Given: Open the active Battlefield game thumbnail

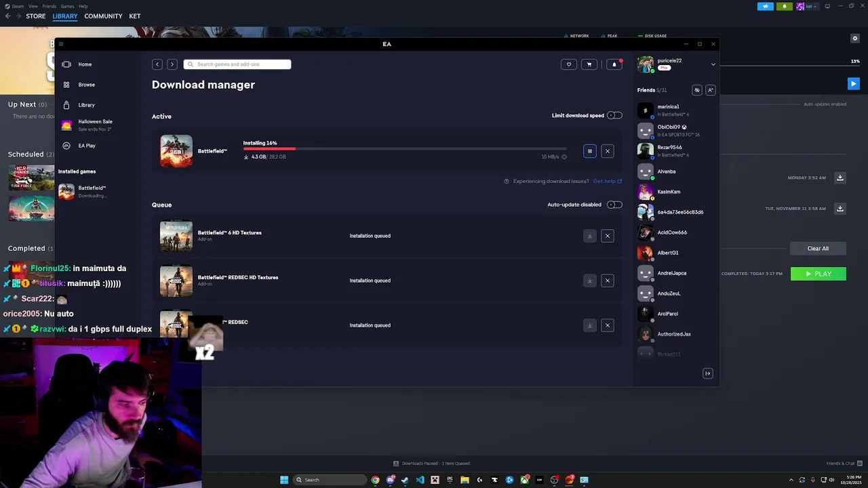Looking at the screenshot, I should [x=176, y=151].
